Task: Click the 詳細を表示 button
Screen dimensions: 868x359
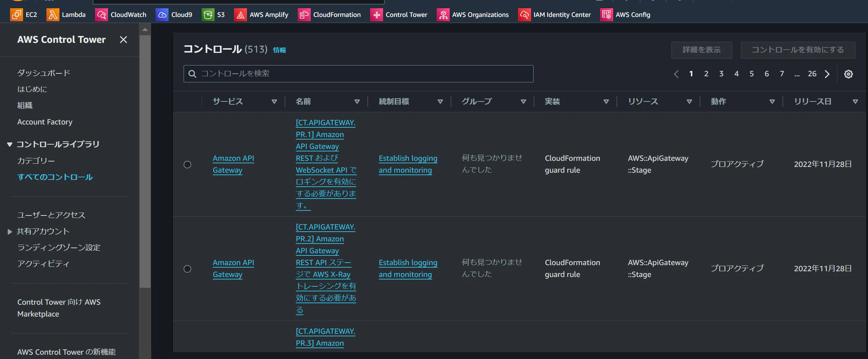Action: tap(702, 50)
